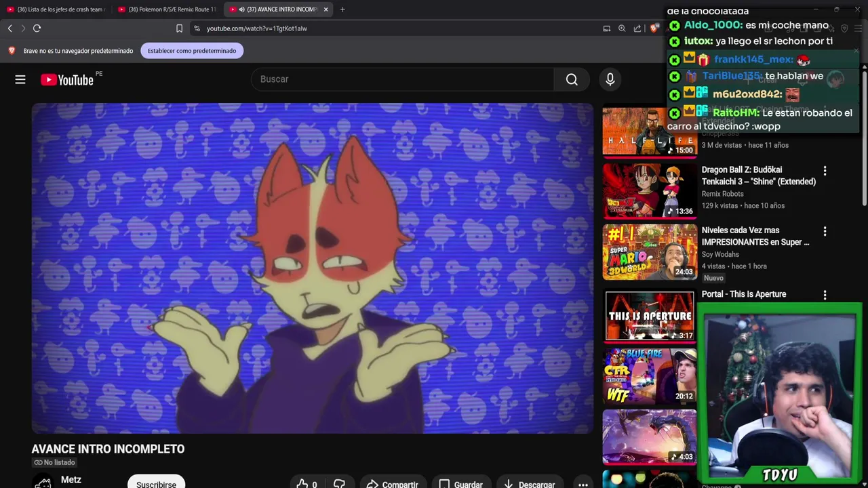Open the YouTube hamburger guide menu
The image size is (868, 488).
pos(20,80)
